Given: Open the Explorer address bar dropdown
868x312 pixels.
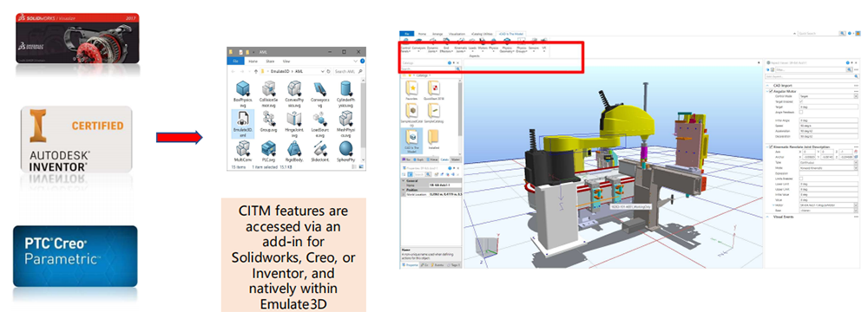Looking at the screenshot, I should click(x=323, y=71).
